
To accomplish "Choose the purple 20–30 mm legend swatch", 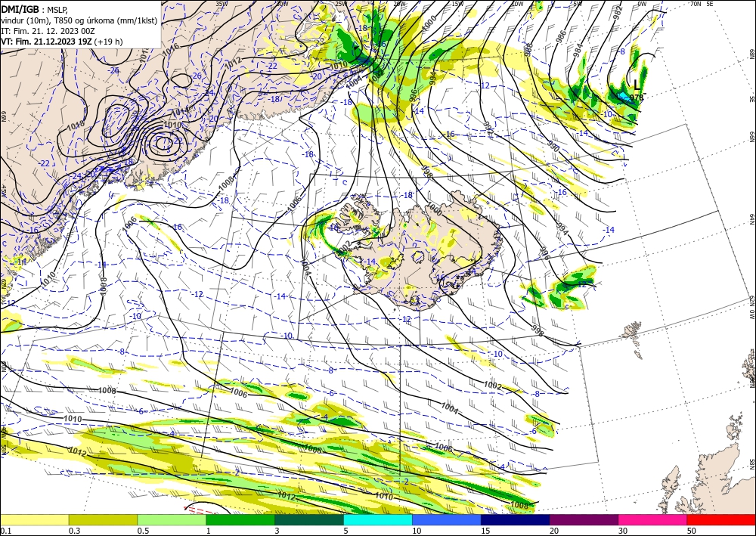I will pos(584,519).
